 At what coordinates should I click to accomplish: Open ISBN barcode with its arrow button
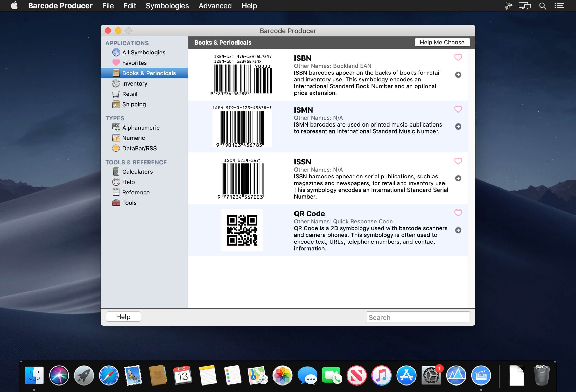[458, 75]
